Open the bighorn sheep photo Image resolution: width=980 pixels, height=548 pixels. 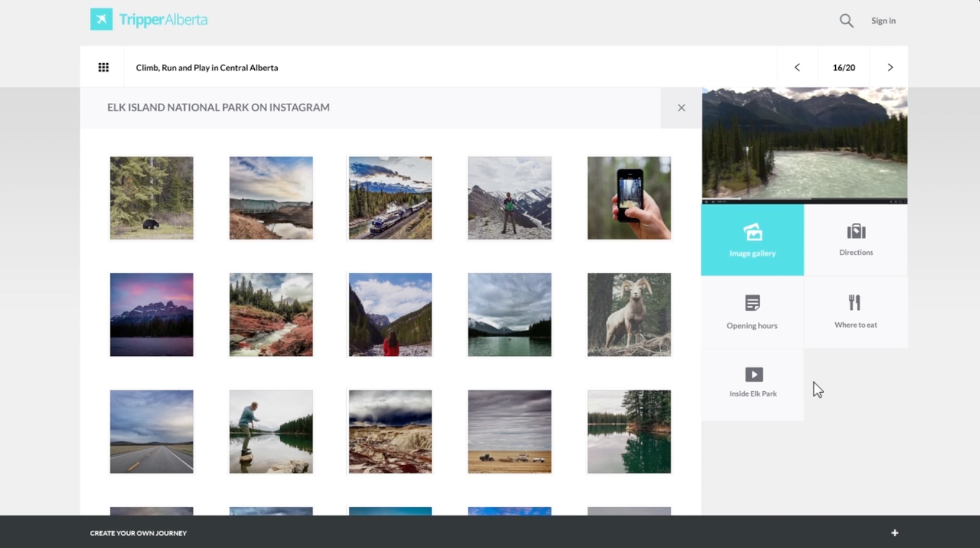click(629, 314)
